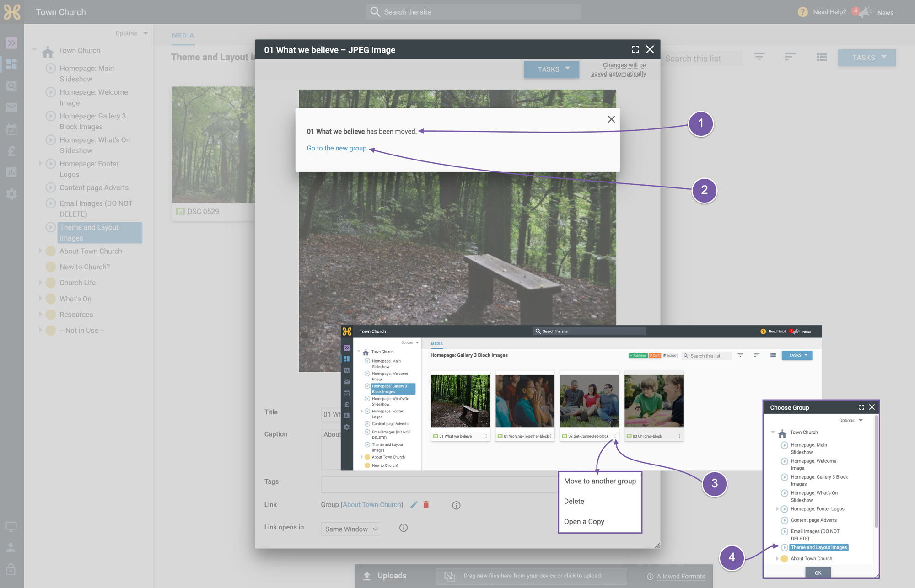Open the background TASKS dropdown at top-right
The image size is (915, 588).
[x=867, y=58]
